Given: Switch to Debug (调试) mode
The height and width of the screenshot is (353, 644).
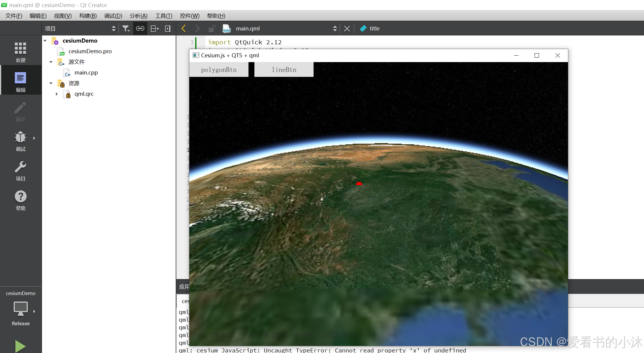Looking at the screenshot, I should pyautogui.click(x=20, y=141).
